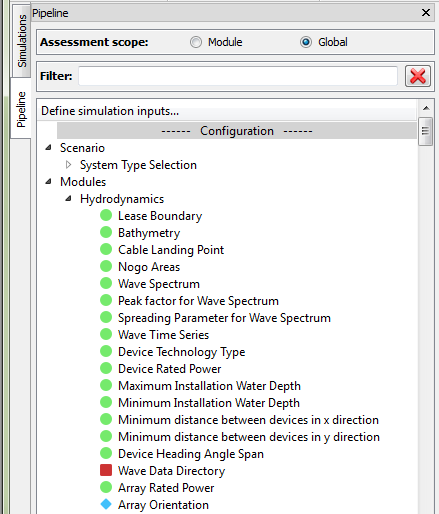Click green icon beside Device Rated Power
The height and width of the screenshot is (514, 439).
coord(106,368)
